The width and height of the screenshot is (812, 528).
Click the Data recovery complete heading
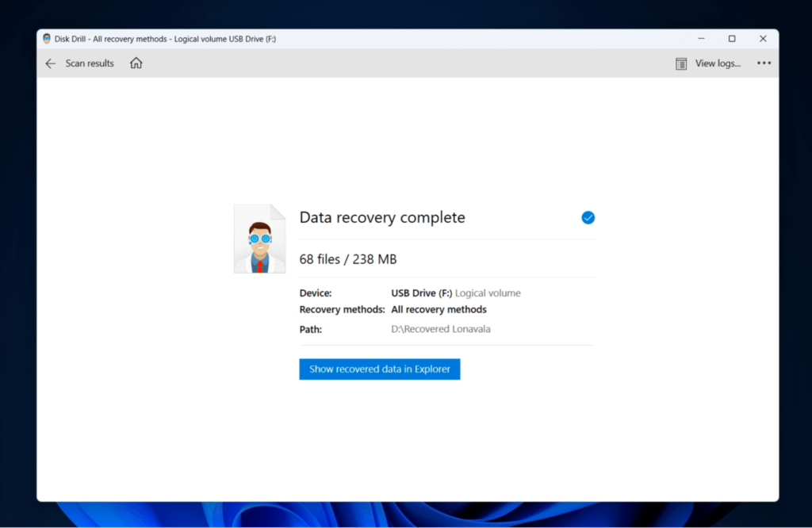click(382, 217)
